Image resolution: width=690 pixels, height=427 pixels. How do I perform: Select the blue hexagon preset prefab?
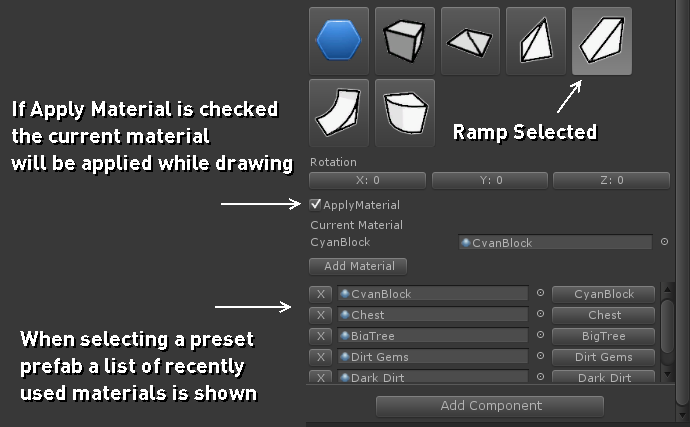click(339, 40)
